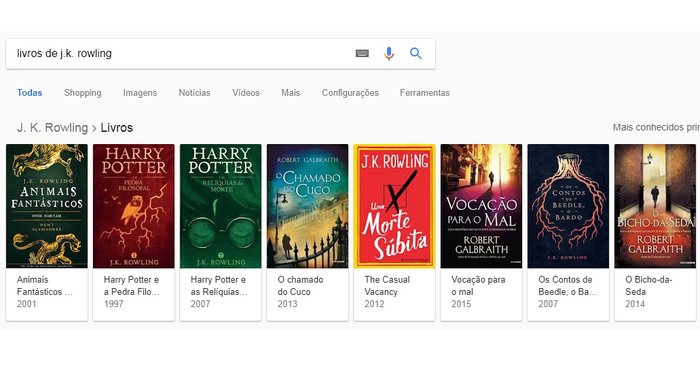Open the Ferramentas options

(425, 93)
